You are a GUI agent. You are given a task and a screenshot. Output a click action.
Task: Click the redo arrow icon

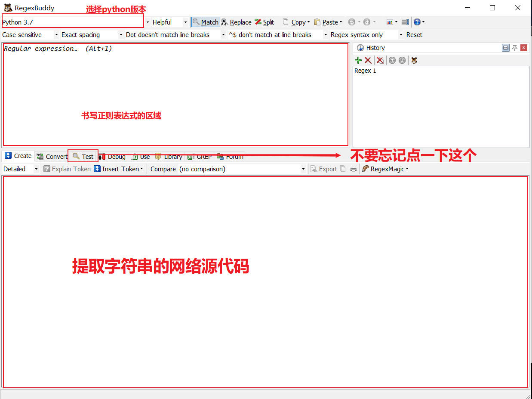point(367,22)
